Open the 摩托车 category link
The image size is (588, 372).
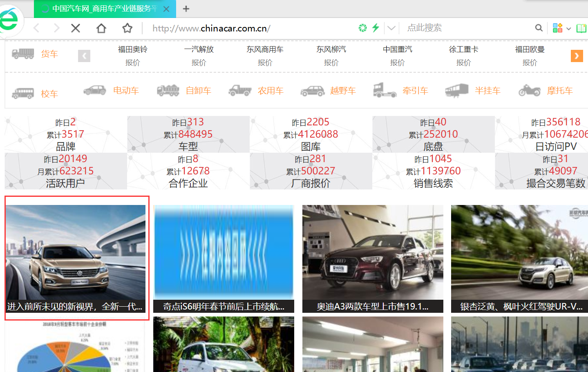(560, 91)
